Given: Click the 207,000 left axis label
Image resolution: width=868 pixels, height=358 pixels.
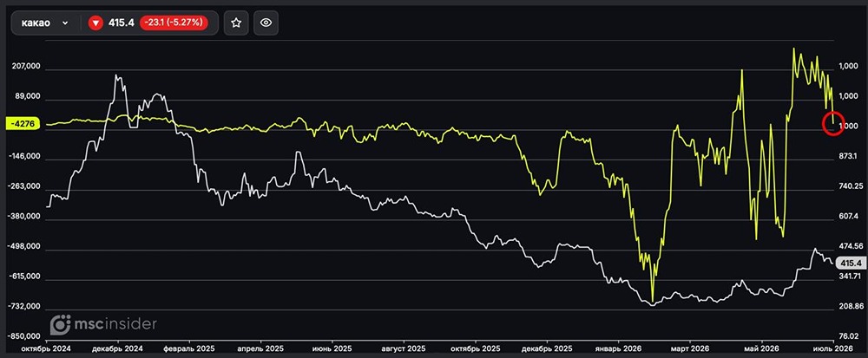Looking at the screenshot, I should coord(26,66).
